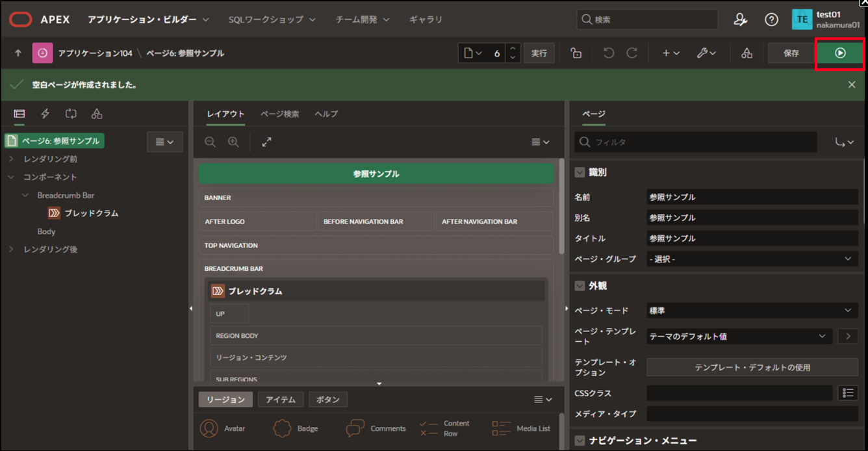The width and height of the screenshot is (868, 451).
Task: Expand the layout pane to full screen
Action: 266,142
